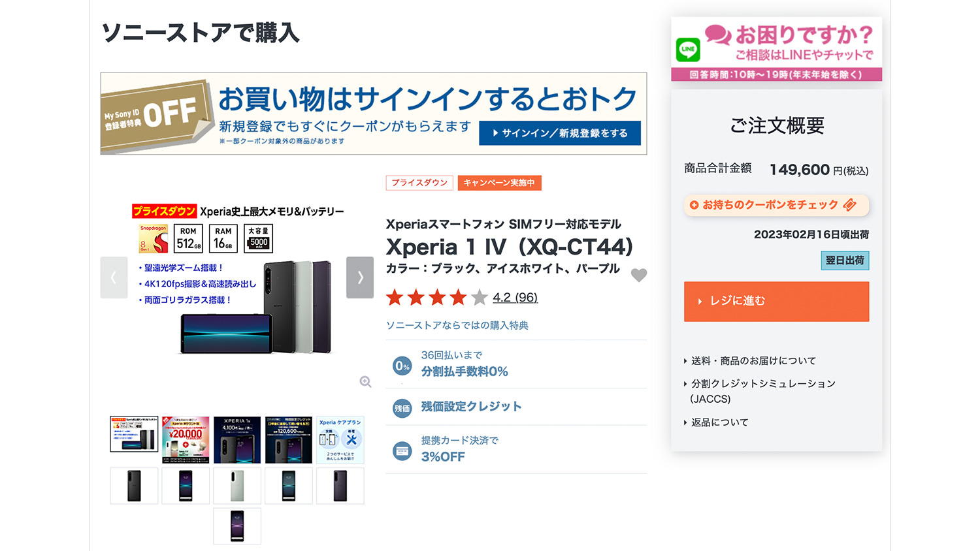This screenshot has width=980, height=551.
Task: Select the Xperia ケアプラン thumbnail
Action: tap(340, 440)
